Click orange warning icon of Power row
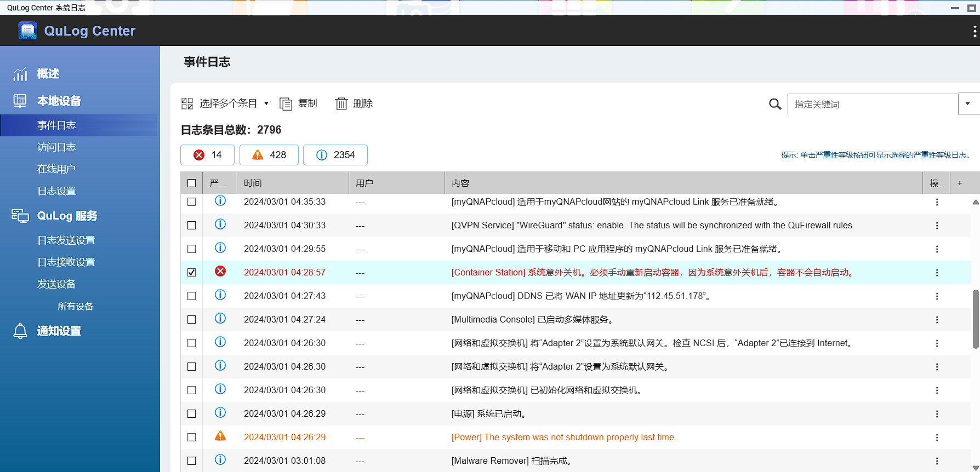The height and width of the screenshot is (472, 980). pyautogui.click(x=220, y=436)
